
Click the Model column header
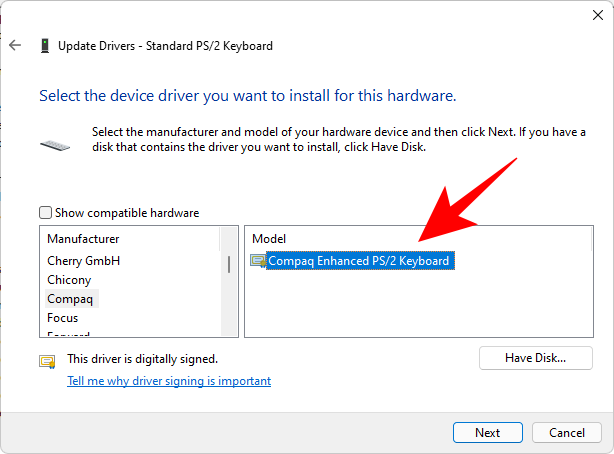pos(269,239)
